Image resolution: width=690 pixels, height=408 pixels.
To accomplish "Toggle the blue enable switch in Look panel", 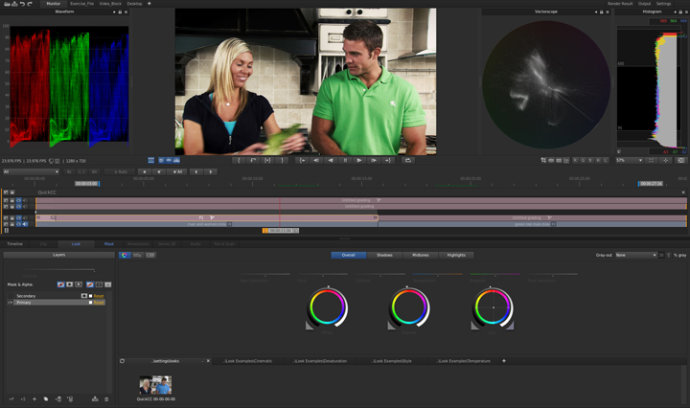I will pyautogui.click(x=124, y=255).
